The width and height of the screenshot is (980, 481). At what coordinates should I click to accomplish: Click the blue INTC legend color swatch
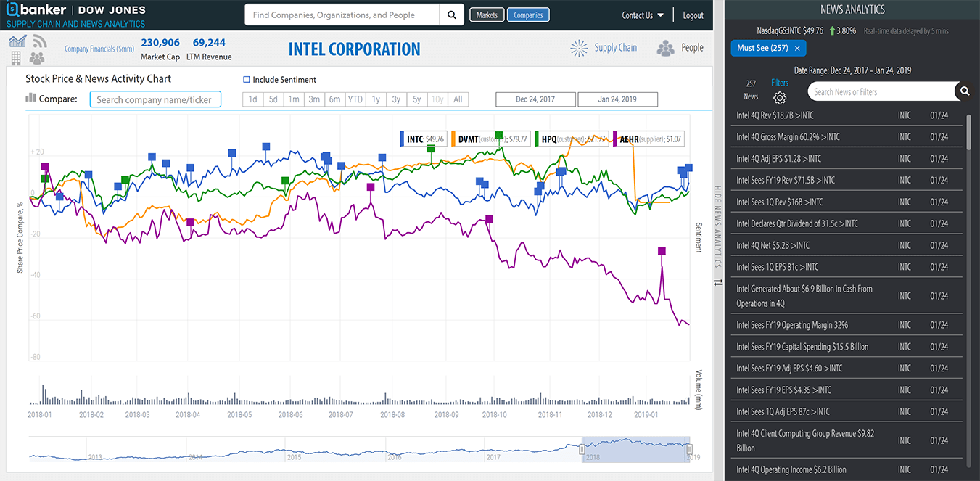pyautogui.click(x=403, y=139)
